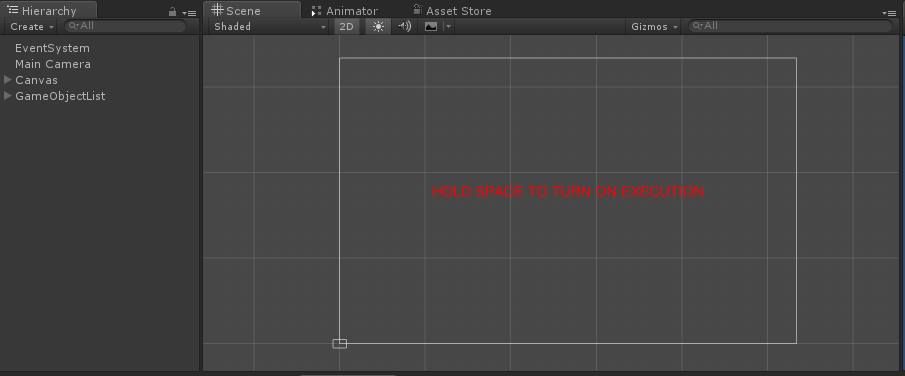
Task: Click the Hierarchy search magnifier icon
Action: (x=73, y=25)
